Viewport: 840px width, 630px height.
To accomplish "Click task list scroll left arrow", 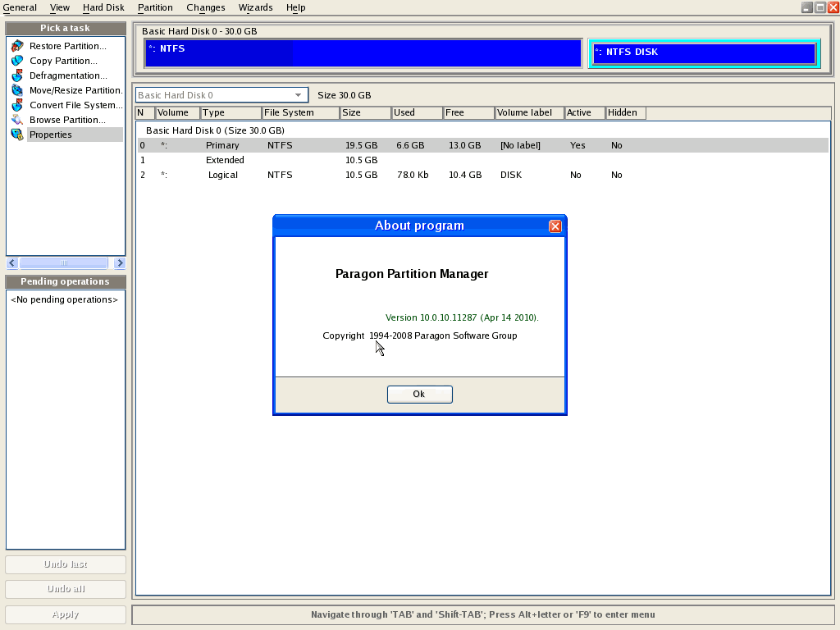I will click(11, 262).
